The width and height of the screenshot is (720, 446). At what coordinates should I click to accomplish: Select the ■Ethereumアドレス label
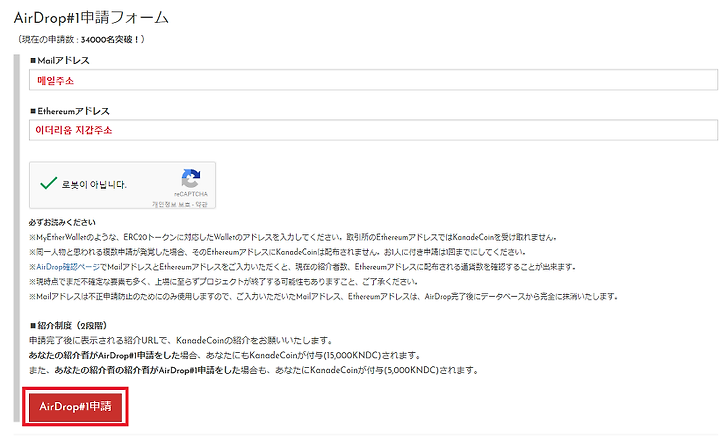coord(70,111)
